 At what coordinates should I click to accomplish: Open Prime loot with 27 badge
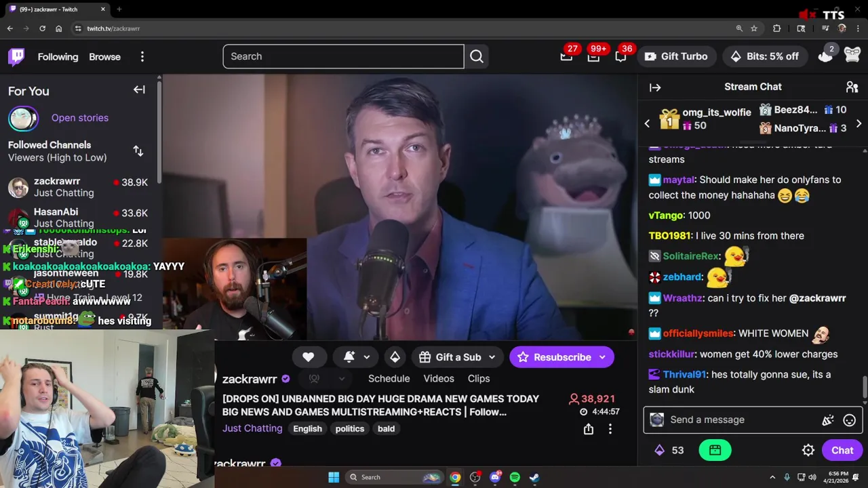click(x=566, y=56)
